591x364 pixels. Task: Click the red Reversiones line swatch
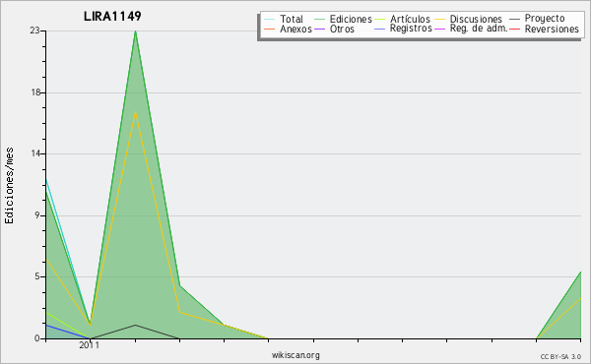514,29
